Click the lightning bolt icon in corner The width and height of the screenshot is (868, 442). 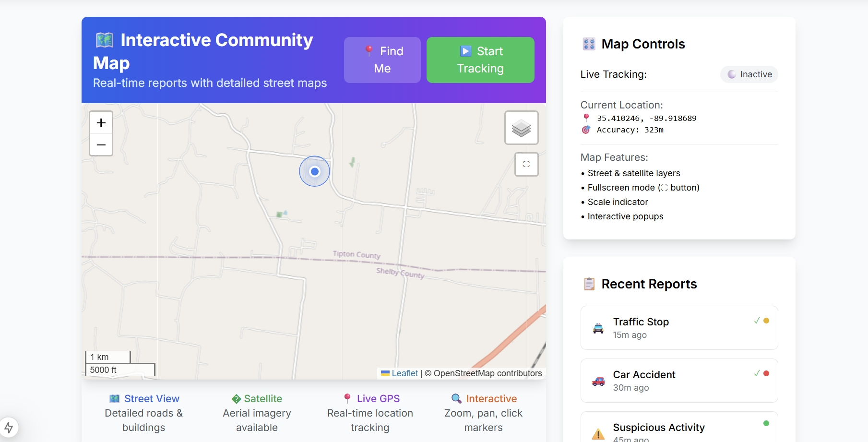(9, 427)
